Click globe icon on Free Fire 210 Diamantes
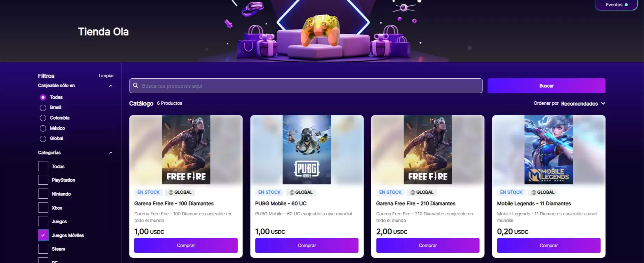The height and width of the screenshot is (263, 644). pyautogui.click(x=413, y=192)
